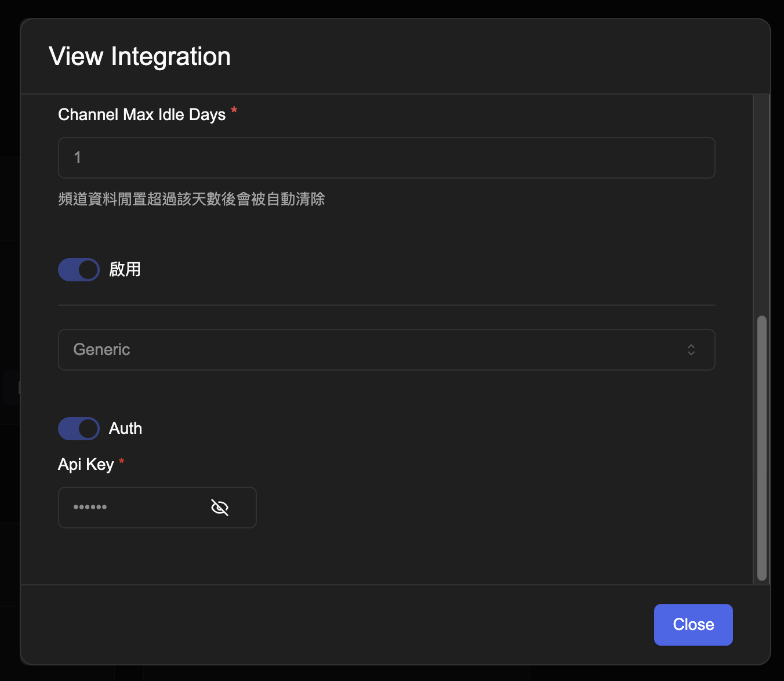784x681 pixels.
Task: Select the word Generic in the combo box
Action: point(101,350)
